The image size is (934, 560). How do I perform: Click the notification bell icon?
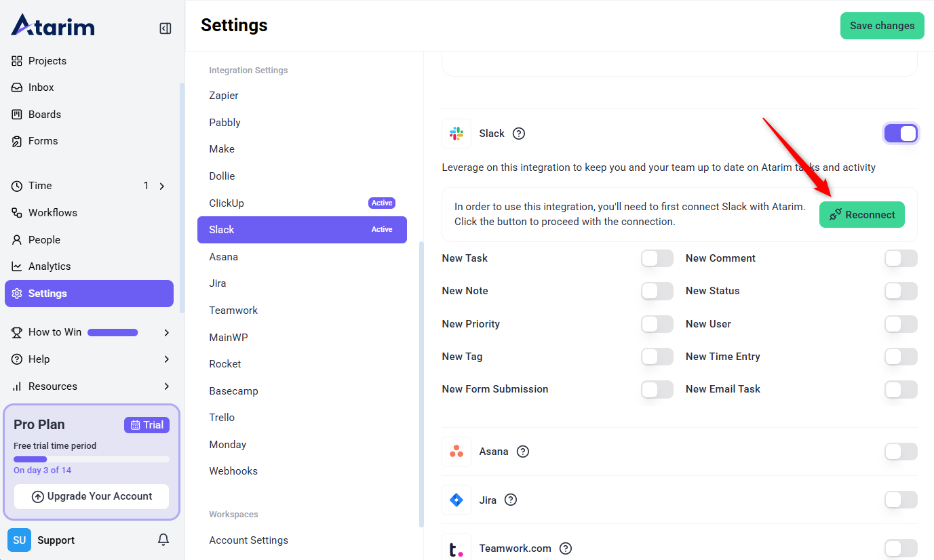(163, 540)
